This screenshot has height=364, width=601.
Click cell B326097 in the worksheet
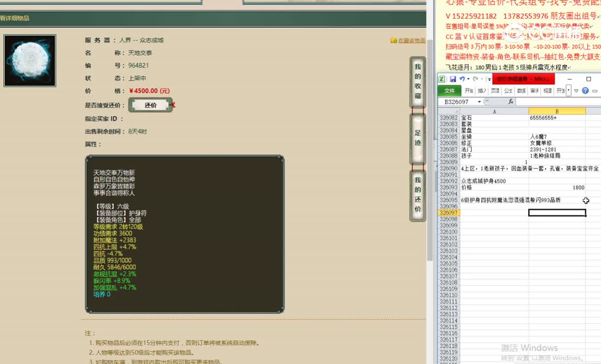(x=556, y=212)
